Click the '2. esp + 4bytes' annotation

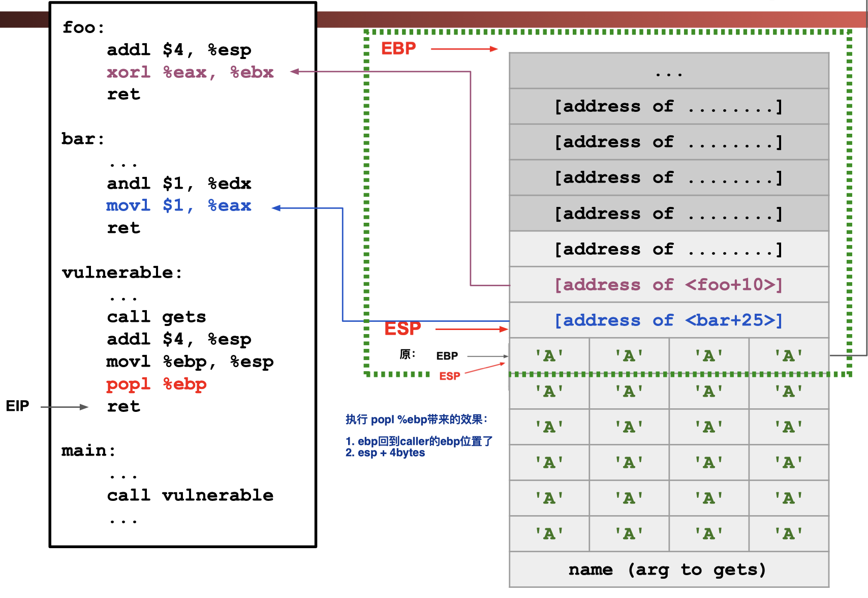point(385,453)
